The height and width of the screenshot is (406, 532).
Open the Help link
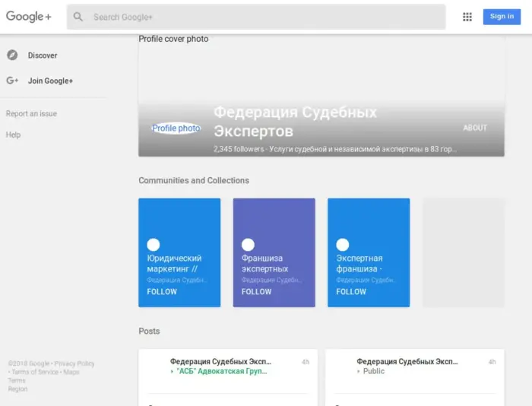coord(14,135)
